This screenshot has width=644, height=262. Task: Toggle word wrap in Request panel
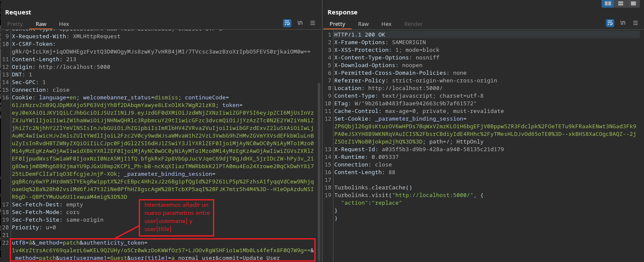click(x=287, y=23)
